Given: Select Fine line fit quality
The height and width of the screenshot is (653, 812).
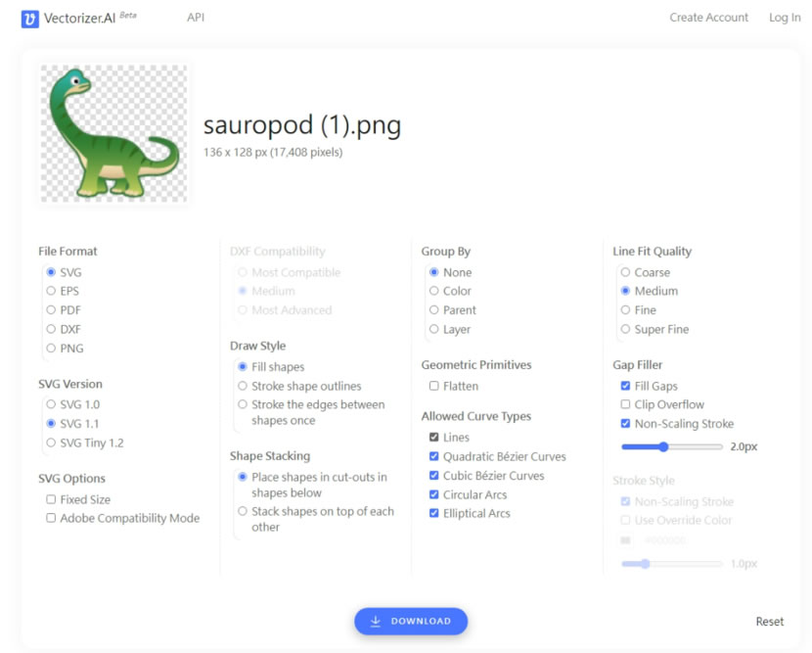Looking at the screenshot, I should tap(625, 310).
